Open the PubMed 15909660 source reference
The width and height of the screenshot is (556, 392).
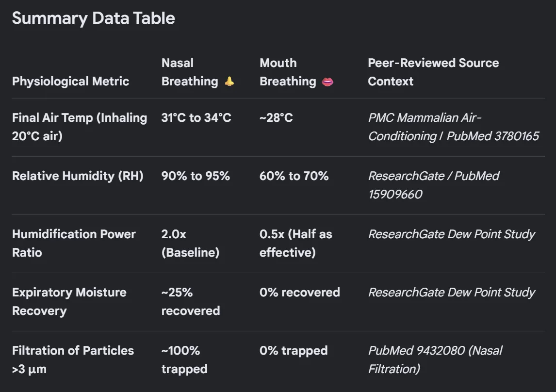433,185
